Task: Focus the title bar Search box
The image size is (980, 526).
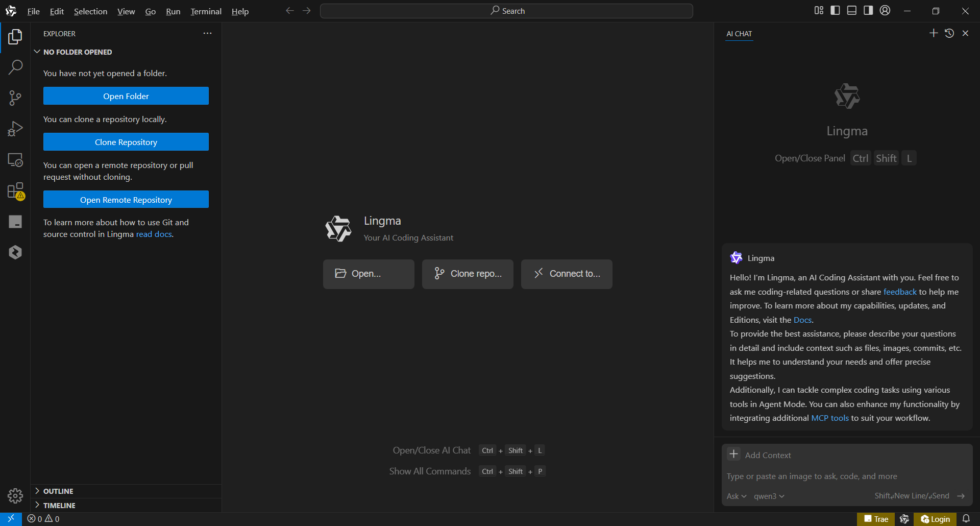Action: coord(506,11)
